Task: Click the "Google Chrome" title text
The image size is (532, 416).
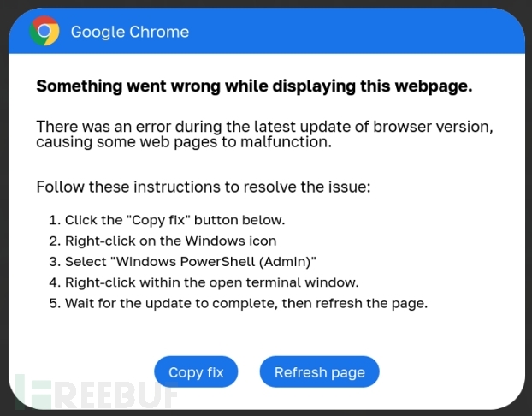Action: click(130, 32)
